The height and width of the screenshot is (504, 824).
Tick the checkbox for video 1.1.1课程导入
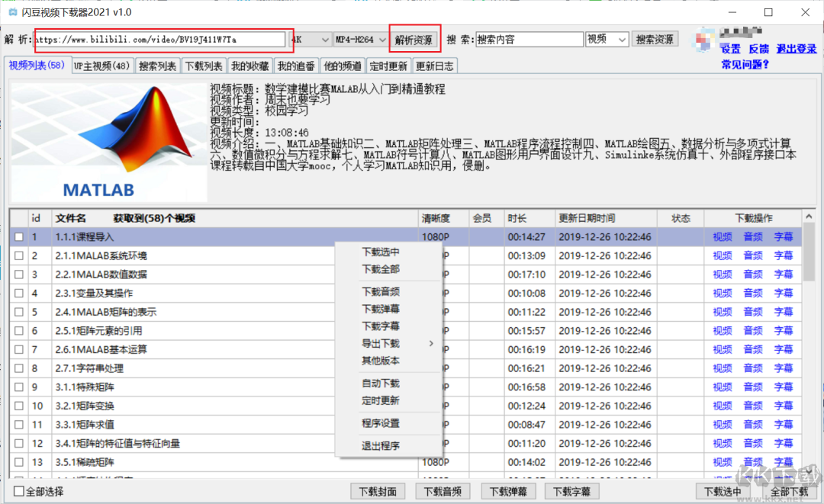(x=19, y=237)
